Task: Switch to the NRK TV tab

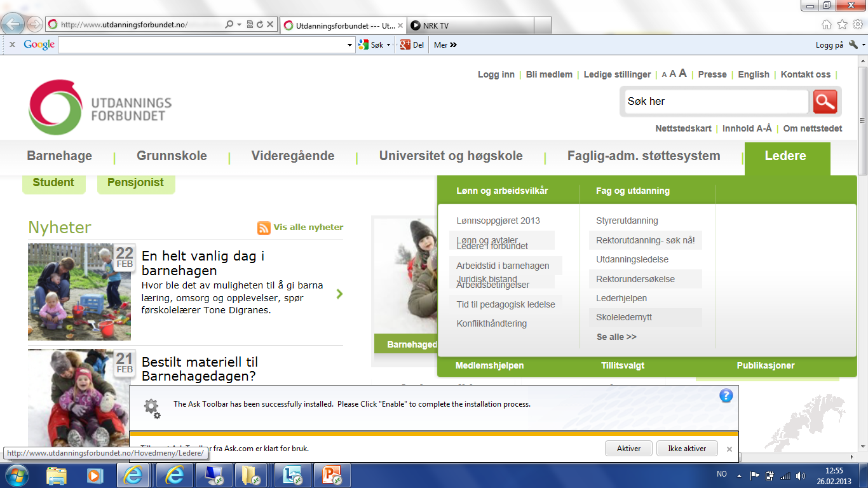Action: (470, 25)
